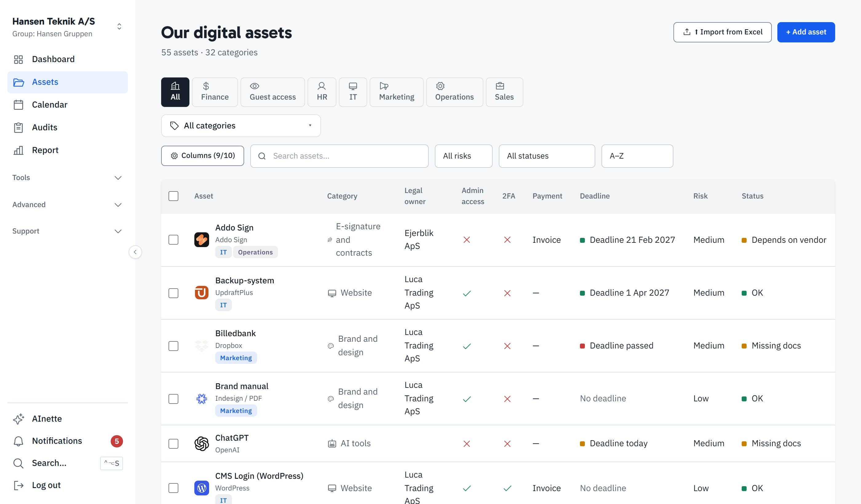Click the Brand manual asset logo

(202, 399)
